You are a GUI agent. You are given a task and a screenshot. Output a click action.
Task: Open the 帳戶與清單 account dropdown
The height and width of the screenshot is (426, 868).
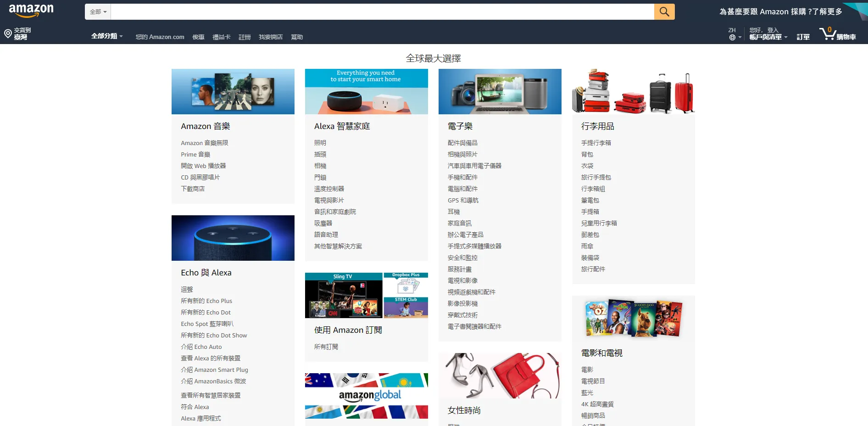768,37
